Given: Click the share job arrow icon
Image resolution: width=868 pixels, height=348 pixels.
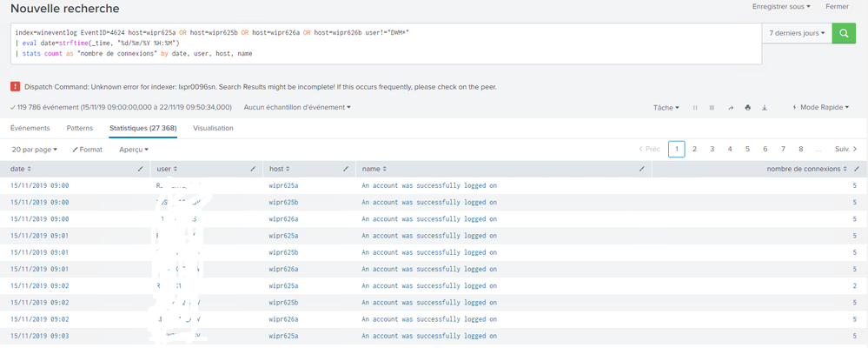Looking at the screenshot, I should pos(730,108).
